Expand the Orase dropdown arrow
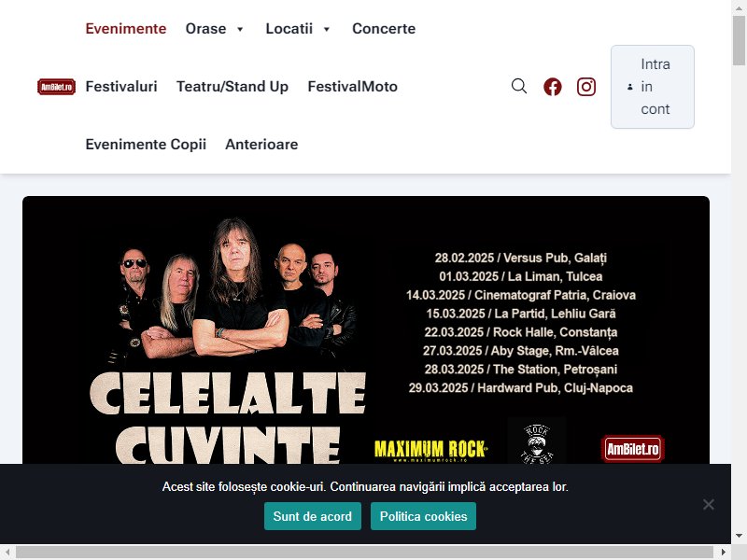Image resolution: width=747 pixels, height=560 pixels. tap(240, 29)
